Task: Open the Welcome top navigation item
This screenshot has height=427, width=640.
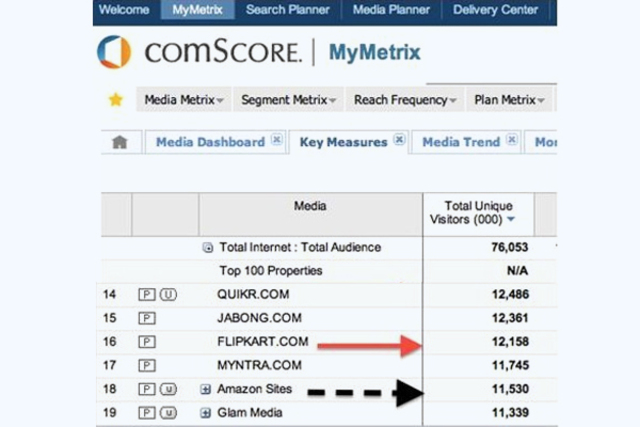Action: pyautogui.click(x=124, y=9)
